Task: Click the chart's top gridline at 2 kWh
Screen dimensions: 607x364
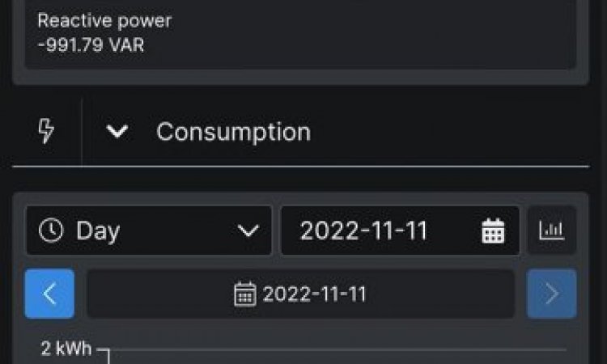Action: 338,349
